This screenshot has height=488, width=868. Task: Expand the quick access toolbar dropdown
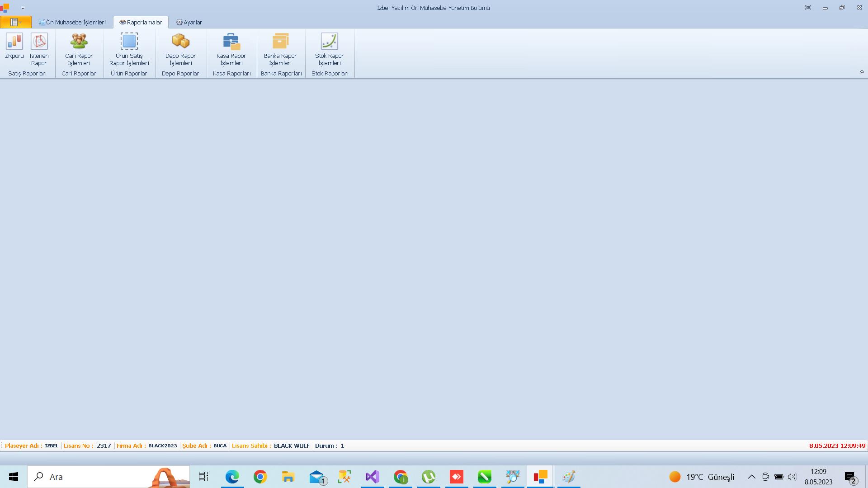[23, 8]
